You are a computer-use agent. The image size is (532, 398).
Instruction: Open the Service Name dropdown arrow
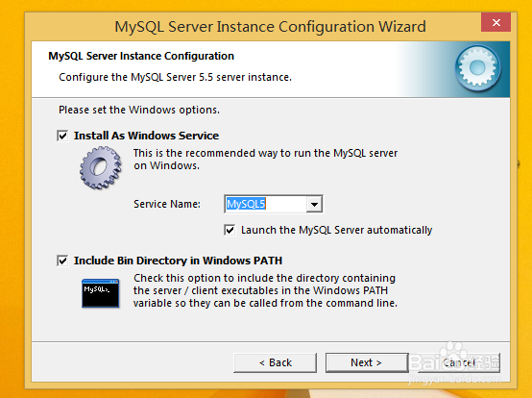(314, 204)
